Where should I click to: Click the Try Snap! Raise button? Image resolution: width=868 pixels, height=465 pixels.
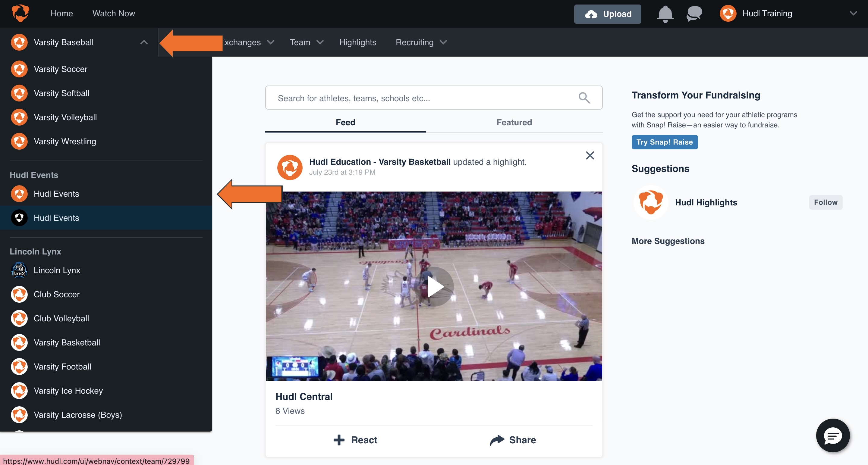pos(665,142)
